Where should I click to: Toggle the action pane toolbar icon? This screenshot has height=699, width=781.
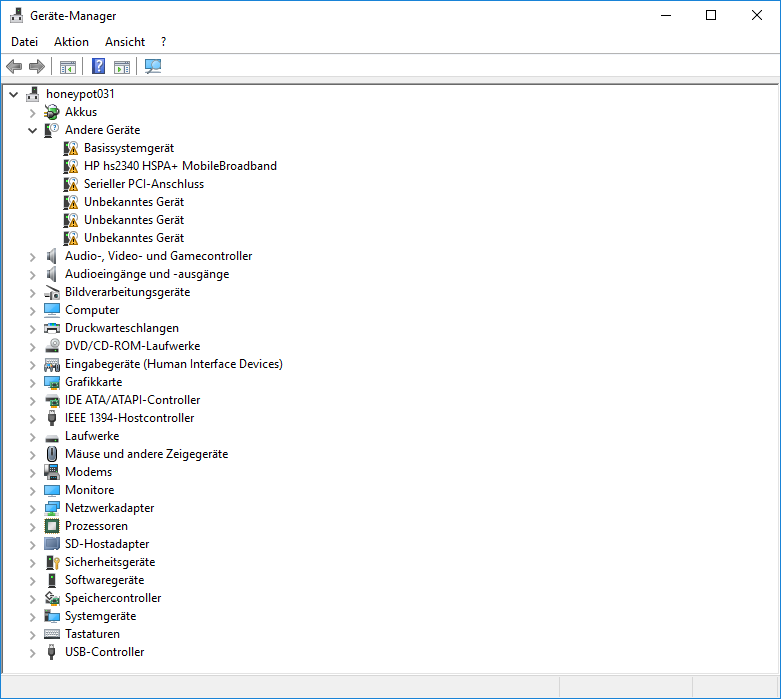pyautogui.click(x=122, y=66)
